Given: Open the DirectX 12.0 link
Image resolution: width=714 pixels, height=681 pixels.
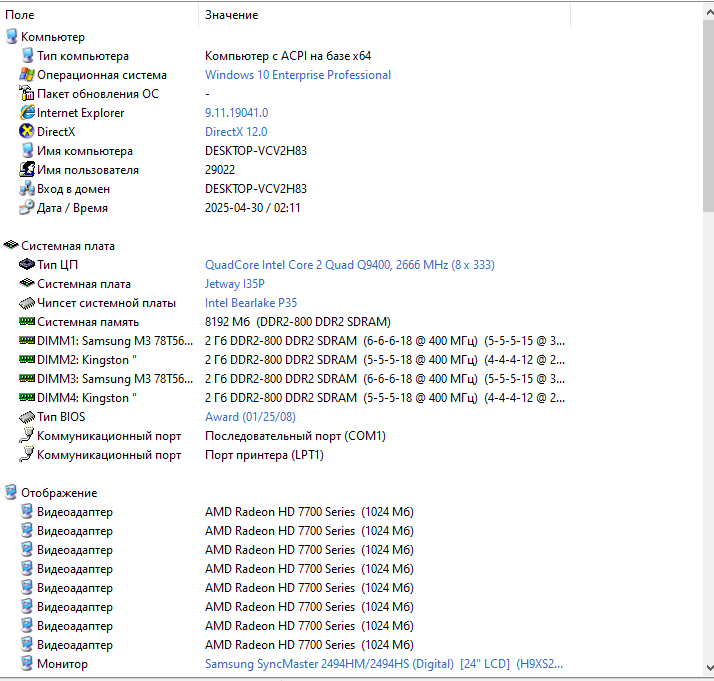Looking at the screenshot, I should pos(236,132).
